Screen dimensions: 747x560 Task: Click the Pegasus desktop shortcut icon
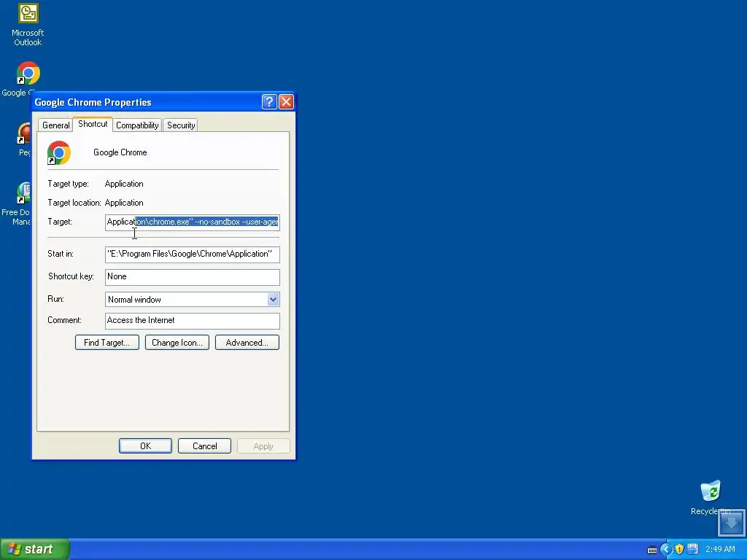click(24, 133)
